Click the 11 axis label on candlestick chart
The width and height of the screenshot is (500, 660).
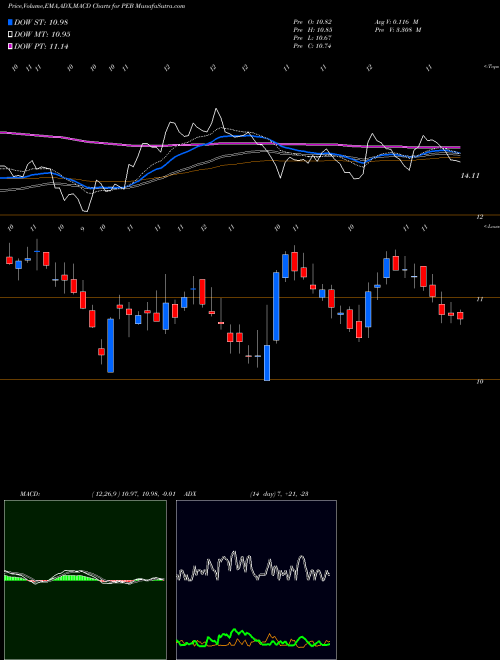point(479,299)
